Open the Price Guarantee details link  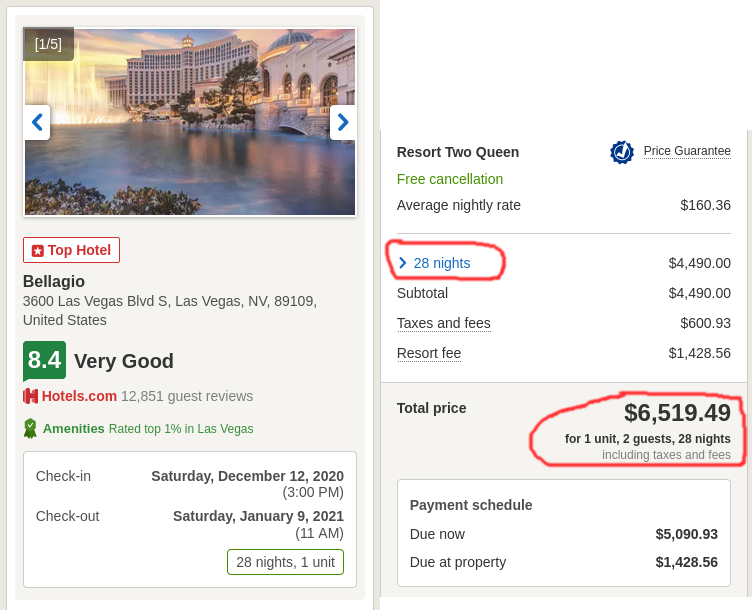(687, 151)
